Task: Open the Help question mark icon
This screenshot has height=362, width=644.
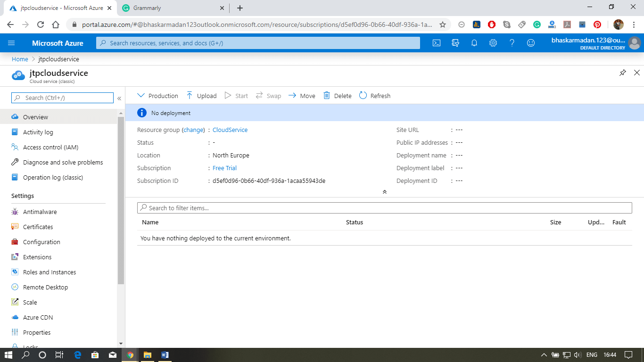Action: 512,43
